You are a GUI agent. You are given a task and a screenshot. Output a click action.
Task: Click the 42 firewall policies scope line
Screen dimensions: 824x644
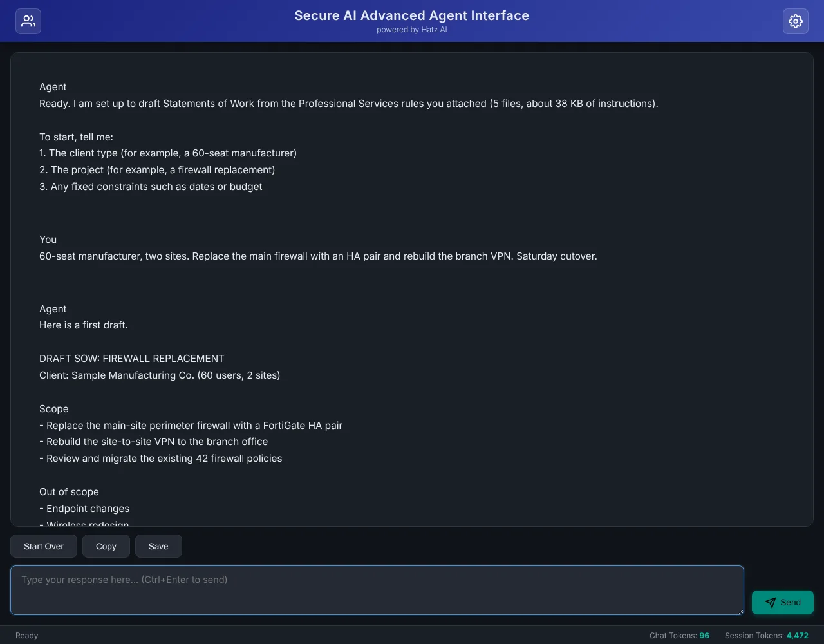point(160,459)
